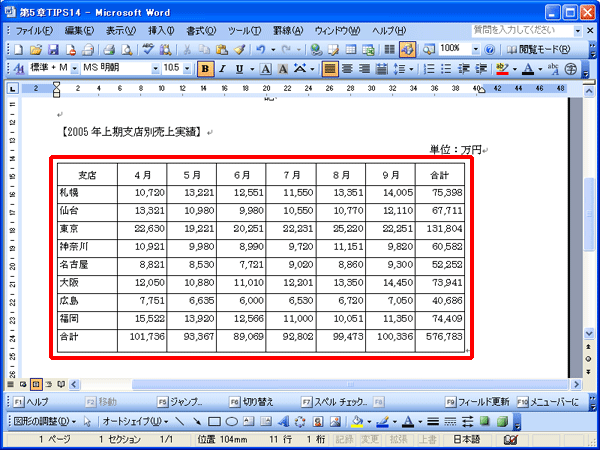Click the Insert Table toolbar icon
The image size is (600, 450).
tap(351, 50)
